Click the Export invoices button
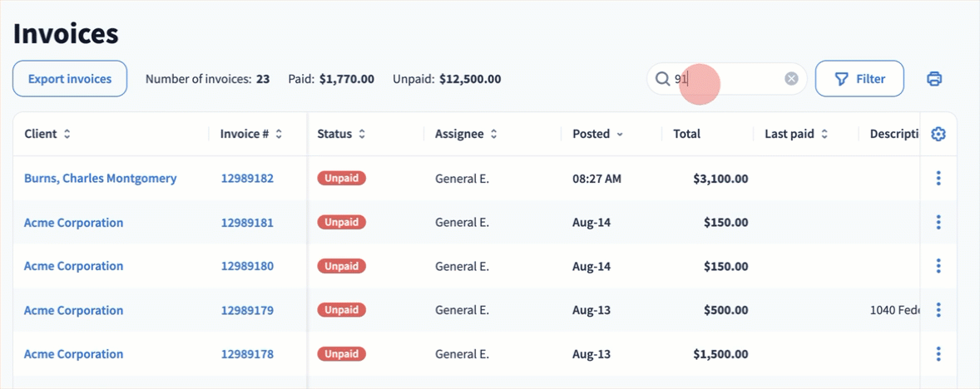The height and width of the screenshot is (389, 980). [x=70, y=79]
